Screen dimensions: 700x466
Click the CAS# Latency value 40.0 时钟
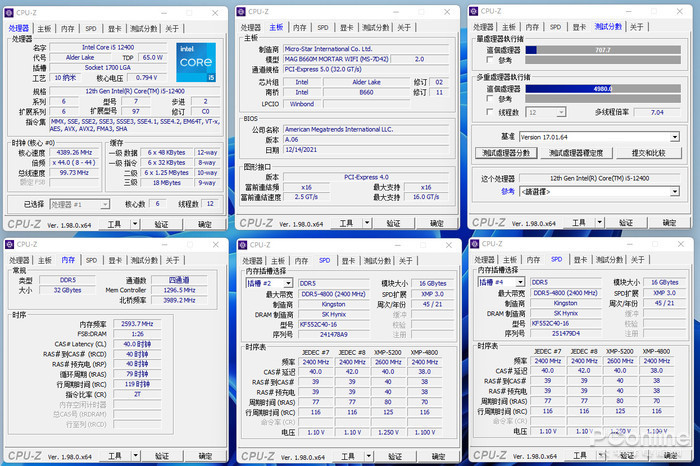pyautogui.click(x=137, y=344)
